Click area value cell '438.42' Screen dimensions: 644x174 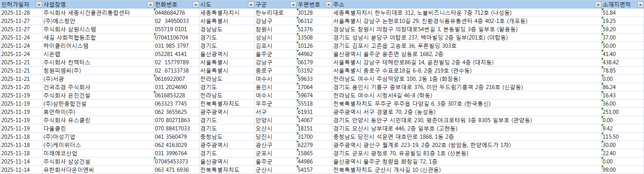[x=623, y=62]
